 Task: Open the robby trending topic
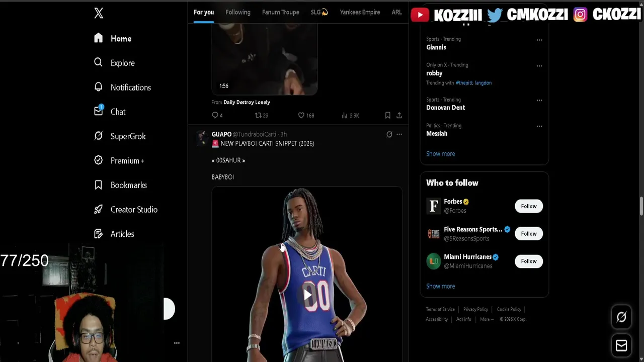434,73
